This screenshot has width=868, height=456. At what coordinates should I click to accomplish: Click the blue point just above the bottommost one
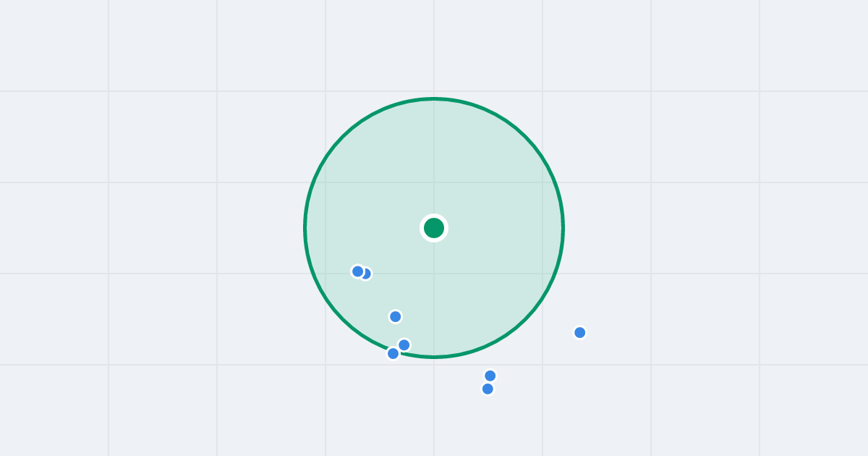click(490, 376)
